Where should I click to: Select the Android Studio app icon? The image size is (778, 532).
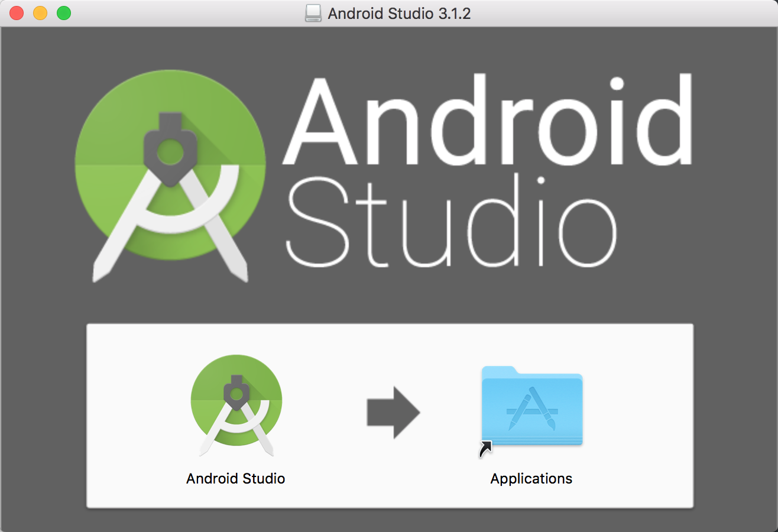point(236,405)
